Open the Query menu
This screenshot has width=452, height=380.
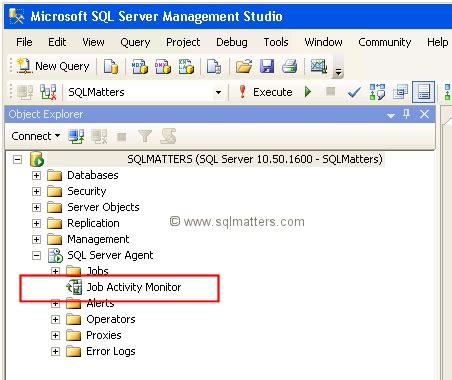pos(135,42)
